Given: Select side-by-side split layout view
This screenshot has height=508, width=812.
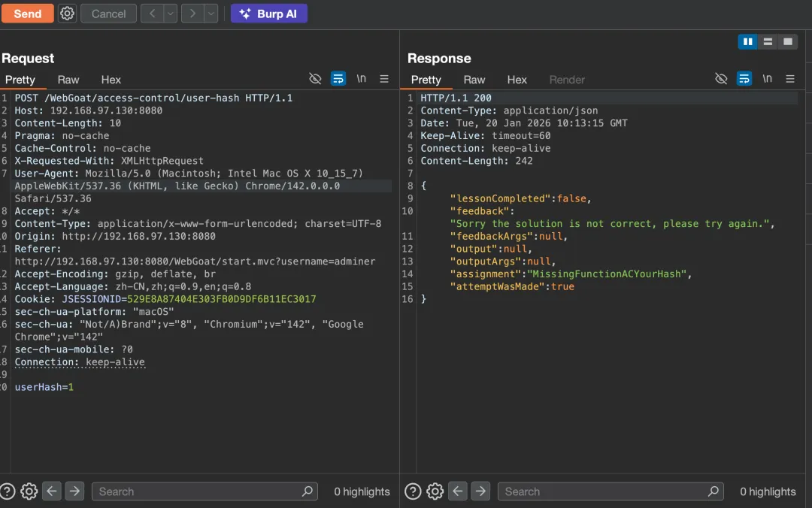Looking at the screenshot, I should pos(747,42).
